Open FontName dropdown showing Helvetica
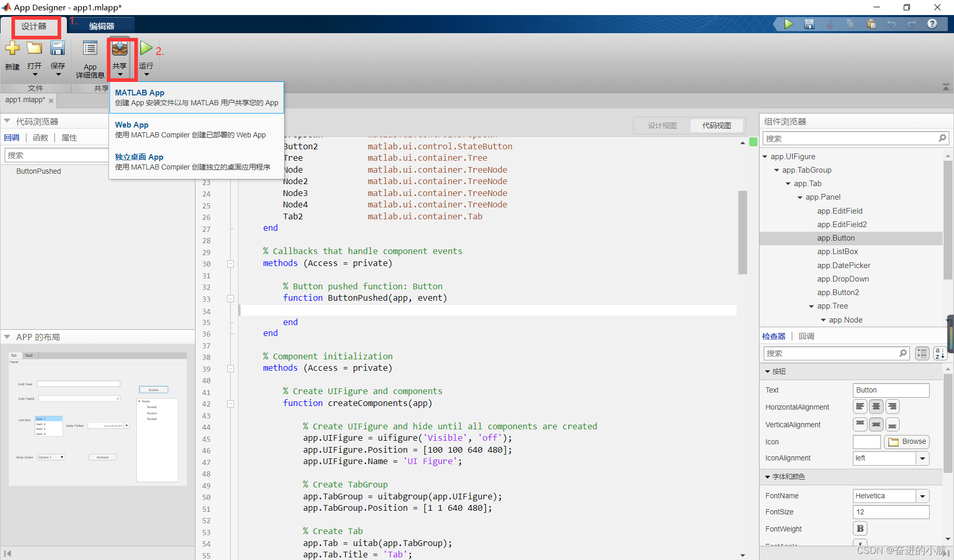 [922, 496]
